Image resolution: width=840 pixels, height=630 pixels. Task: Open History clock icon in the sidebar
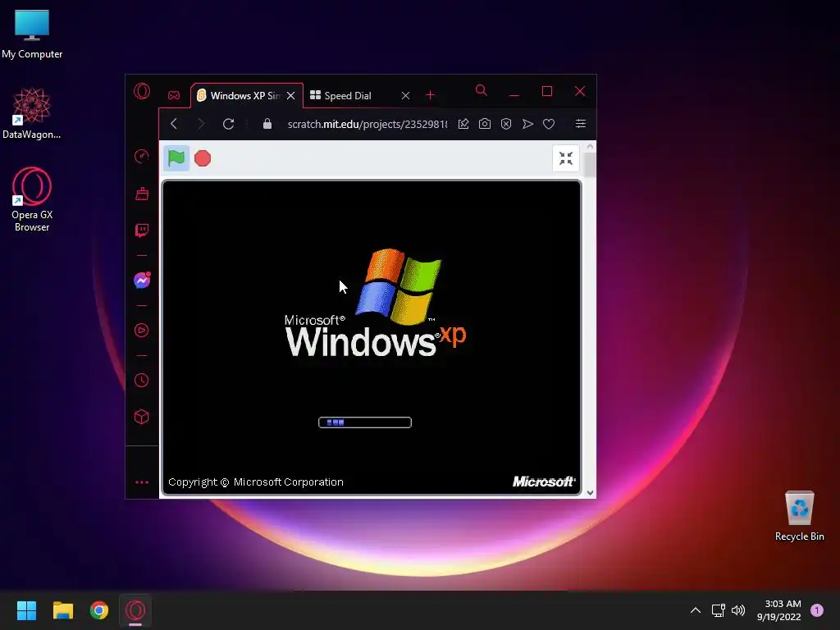(x=141, y=381)
